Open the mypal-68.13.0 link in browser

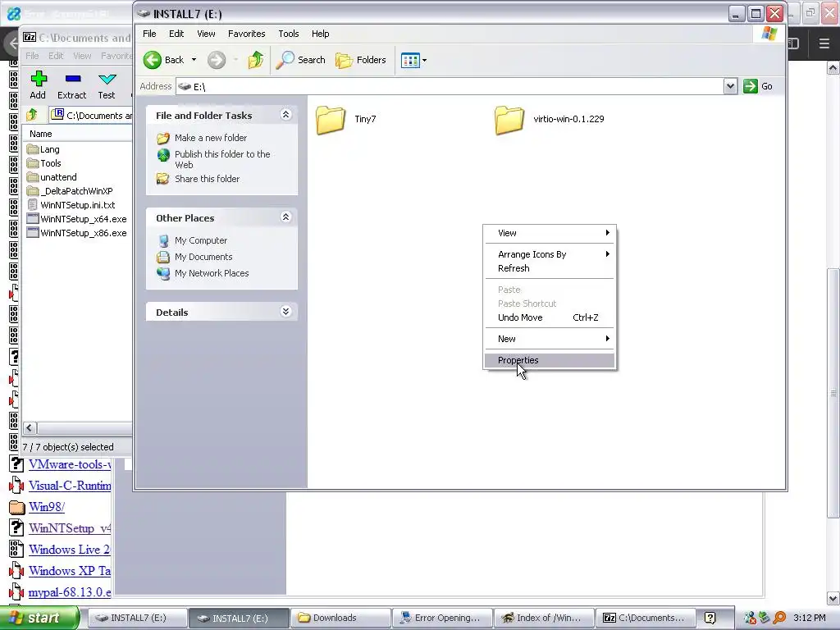point(70,592)
